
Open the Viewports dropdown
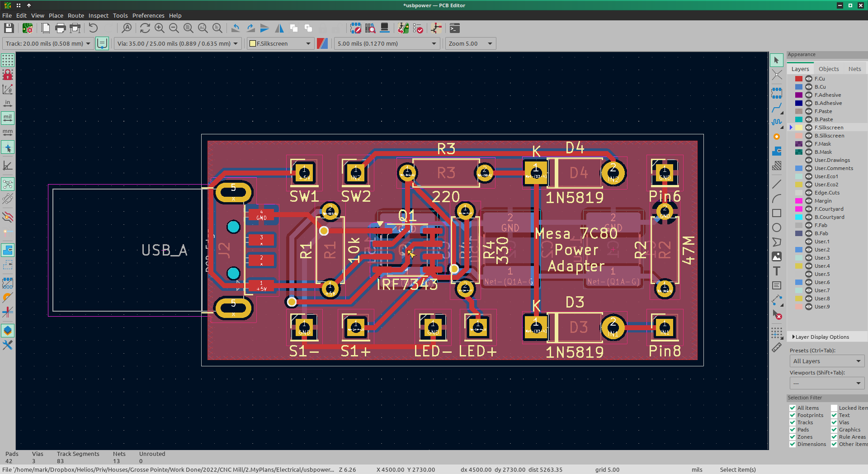(827, 383)
